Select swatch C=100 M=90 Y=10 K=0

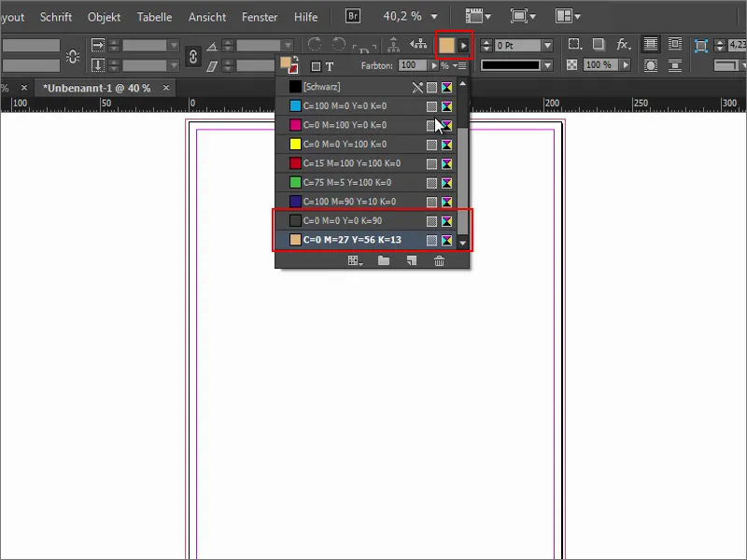click(365, 202)
